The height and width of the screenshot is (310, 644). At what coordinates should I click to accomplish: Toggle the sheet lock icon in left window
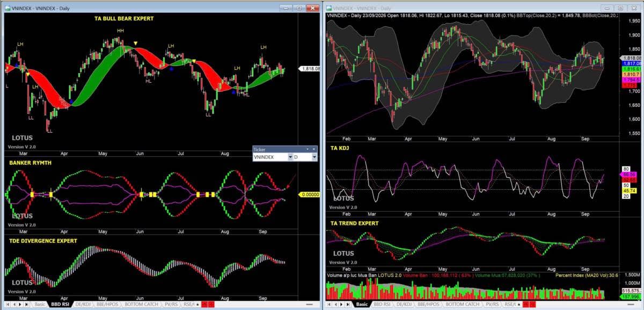(197, 304)
